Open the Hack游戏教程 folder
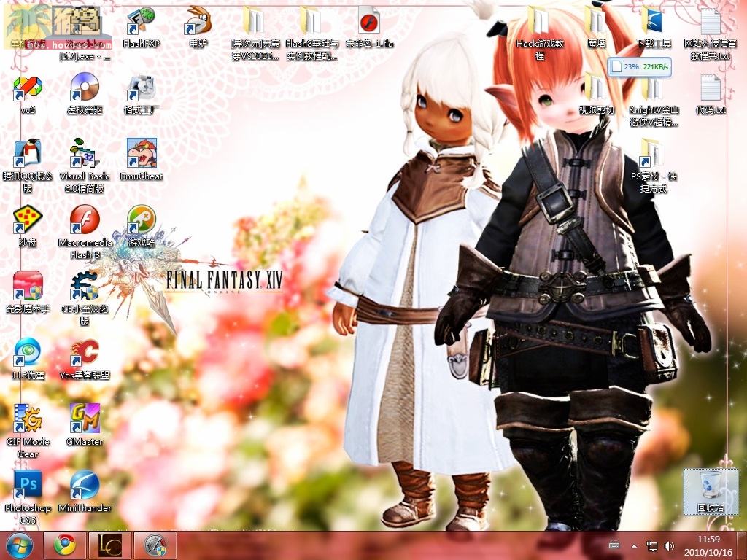 click(540, 34)
